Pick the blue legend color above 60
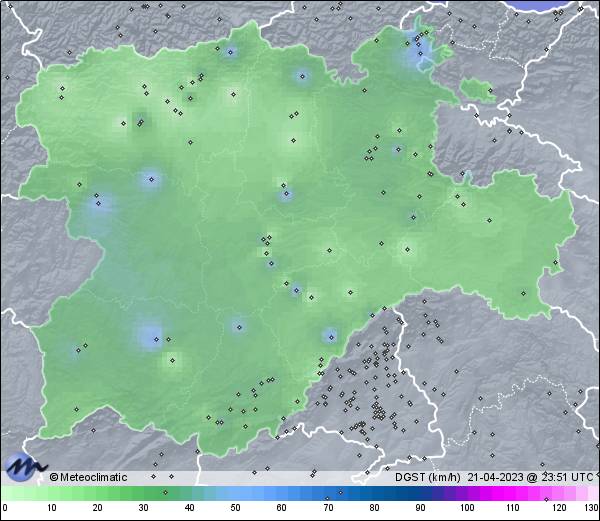The width and height of the screenshot is (600, 521). tap(282, 493)
